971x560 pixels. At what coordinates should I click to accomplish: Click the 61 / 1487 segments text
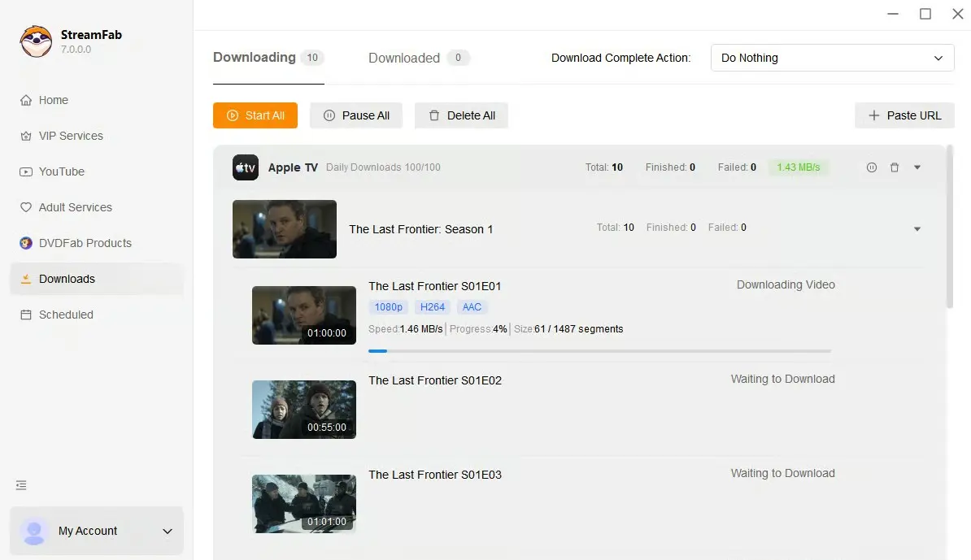[x=579, y=329]
